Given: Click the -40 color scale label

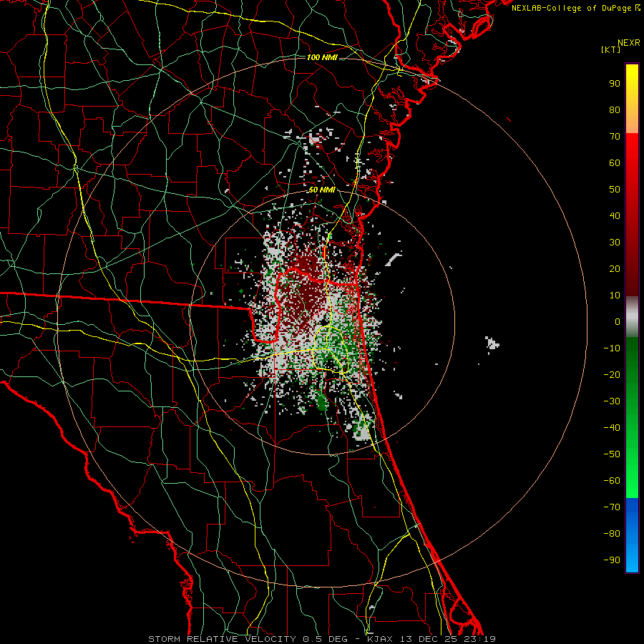Looking at the screenshot, I should click(x=612, y=428).
